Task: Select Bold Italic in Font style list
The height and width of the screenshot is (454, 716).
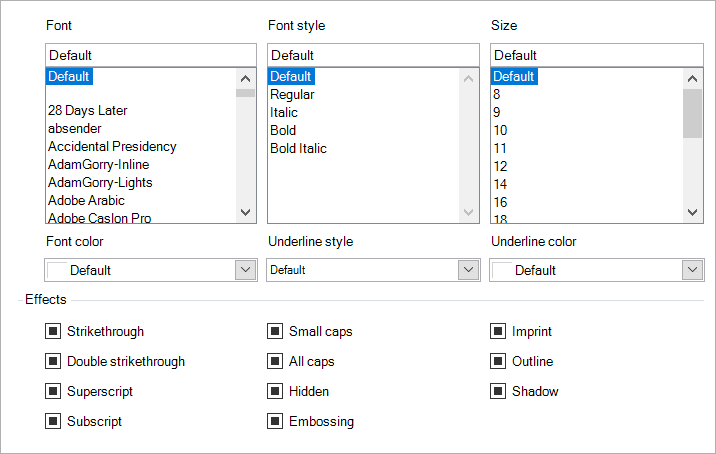Action: 298,148
